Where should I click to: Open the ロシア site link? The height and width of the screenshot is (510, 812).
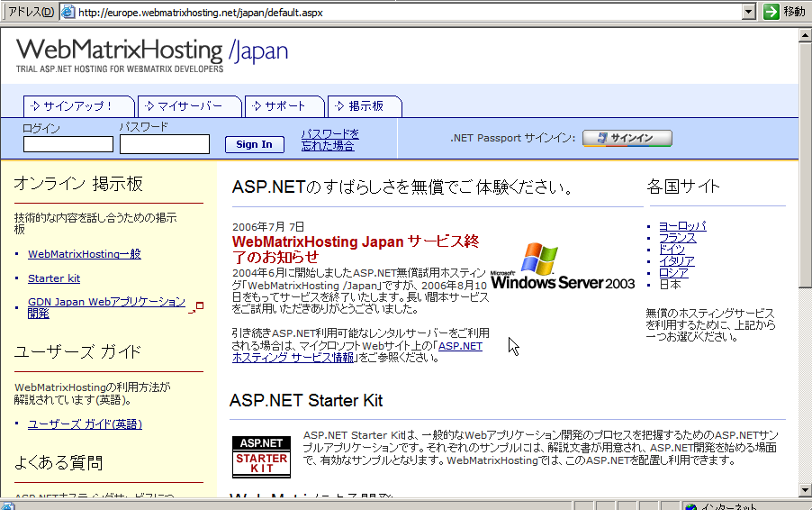673,273
